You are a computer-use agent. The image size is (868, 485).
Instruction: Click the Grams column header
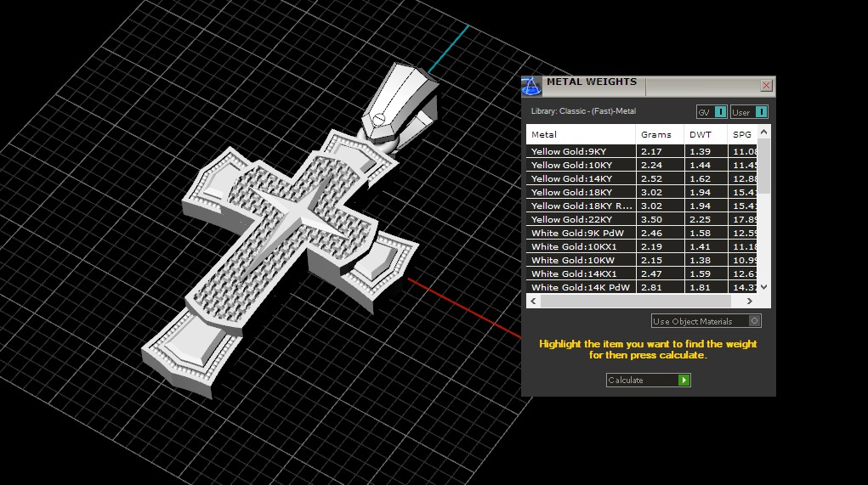pyautogui.click(x=660, y=134)
